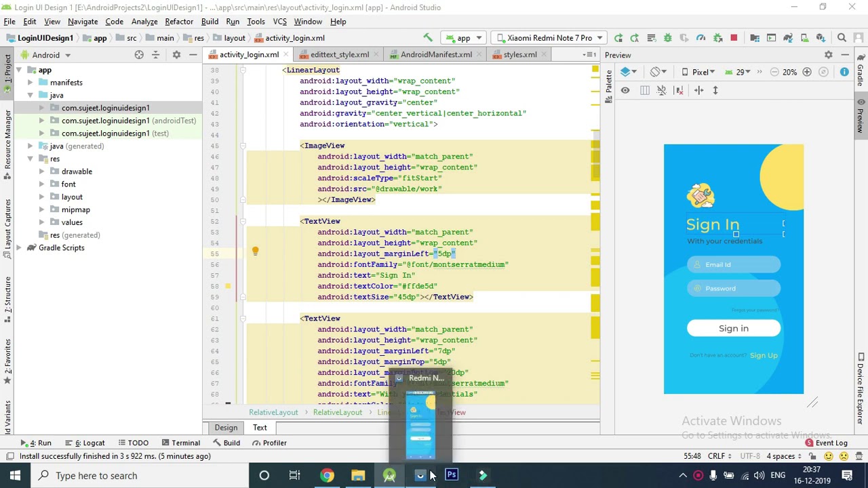868x488 pixels.
Task: Click the Make Project hammer icon
Action: [428, 38]
